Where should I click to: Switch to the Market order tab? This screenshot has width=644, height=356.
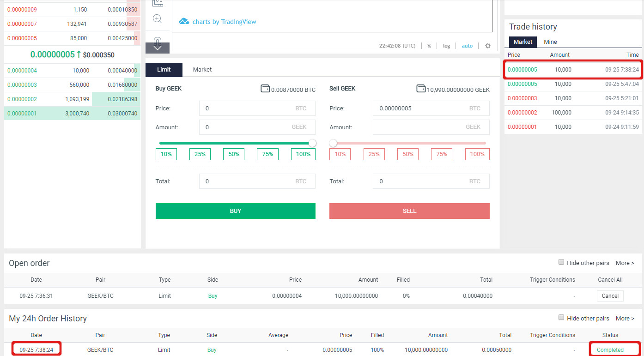click(202, 69)
